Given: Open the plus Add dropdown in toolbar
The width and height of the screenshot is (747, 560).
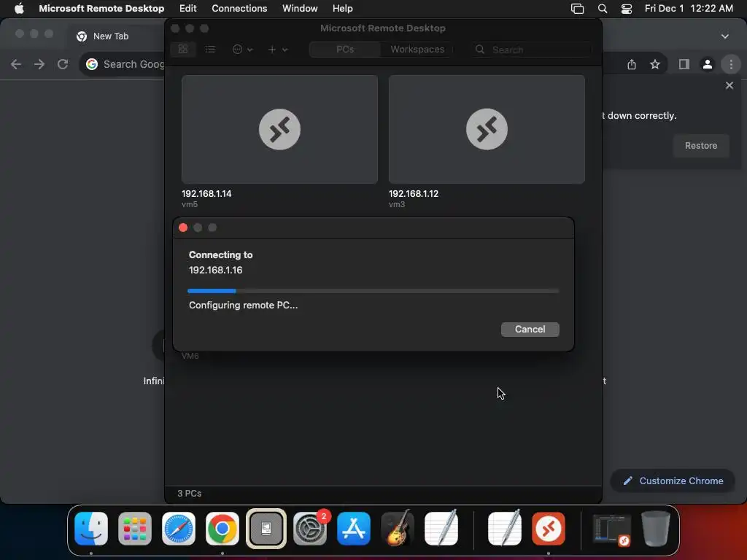Looking at the screenshot, I should (278, 49).
